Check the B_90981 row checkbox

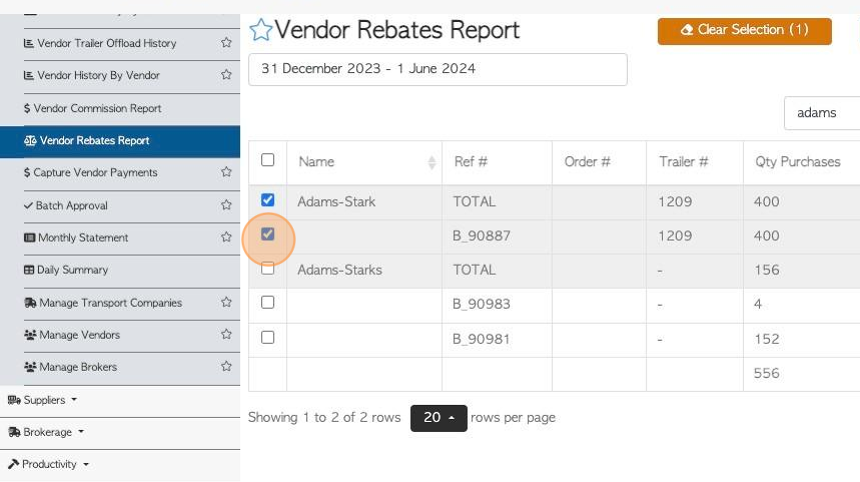tap(268, 338)
